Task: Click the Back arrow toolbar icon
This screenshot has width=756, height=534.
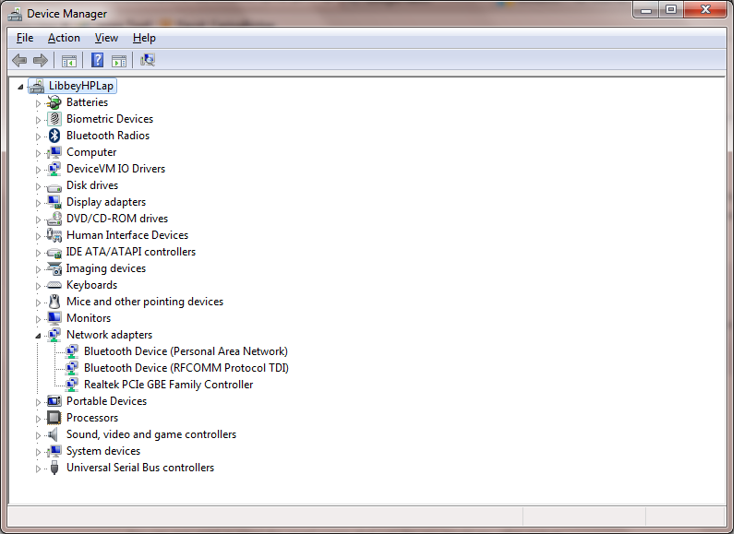Action: pos(19,60)
